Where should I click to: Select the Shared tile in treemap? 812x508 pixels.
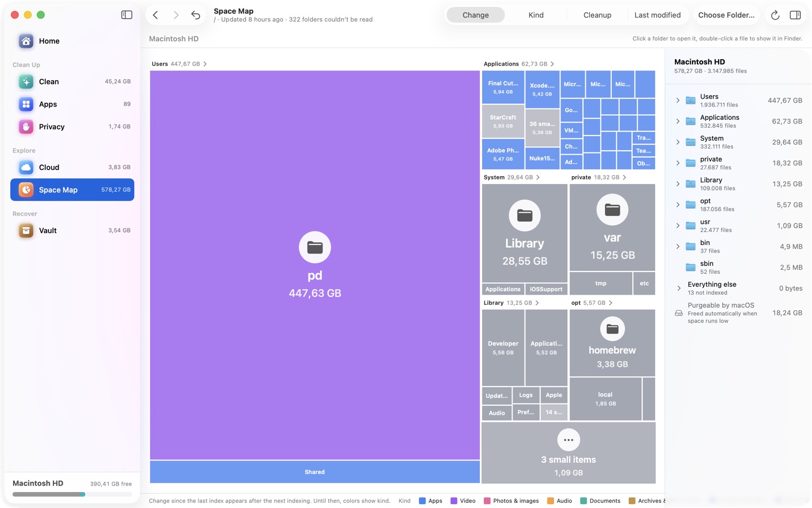click(x=315, y=472)
